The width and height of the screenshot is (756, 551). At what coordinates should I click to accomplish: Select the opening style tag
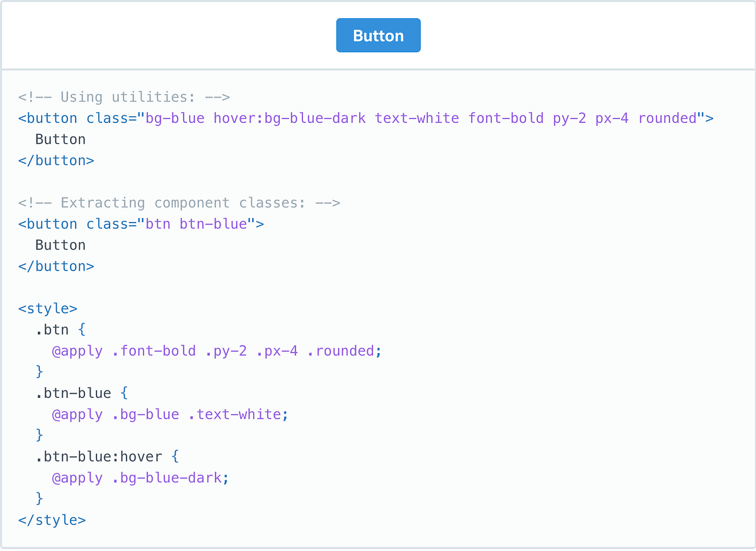click(x=48, y=308)
